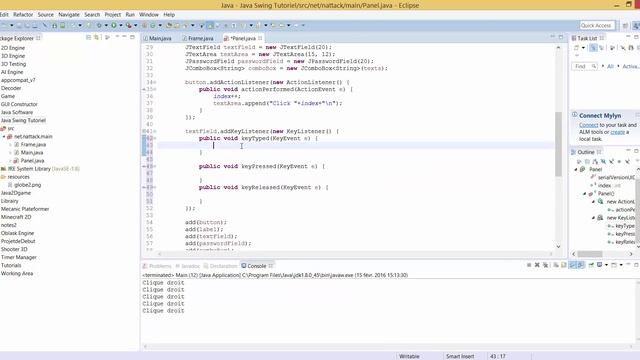Viewport: 640px width, 360px height.
Task: Click All filter link in Task List
Action: [610, 66]
